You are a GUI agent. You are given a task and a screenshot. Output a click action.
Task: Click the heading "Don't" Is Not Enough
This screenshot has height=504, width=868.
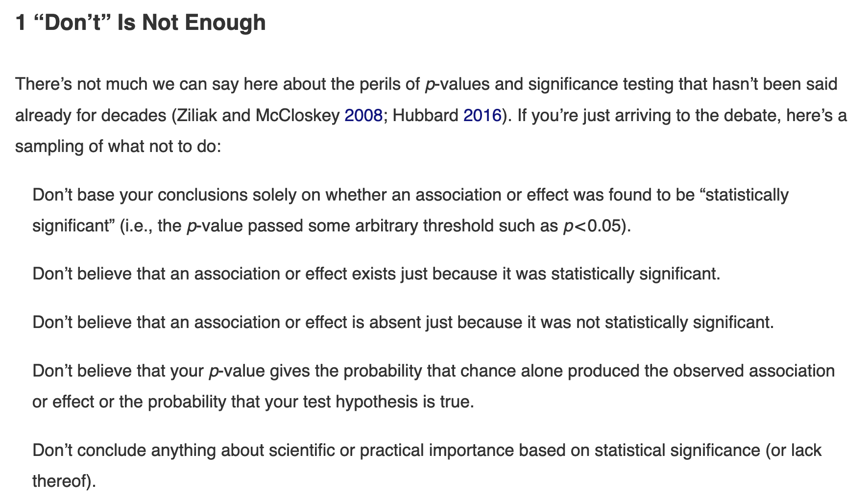pos(141,23)
